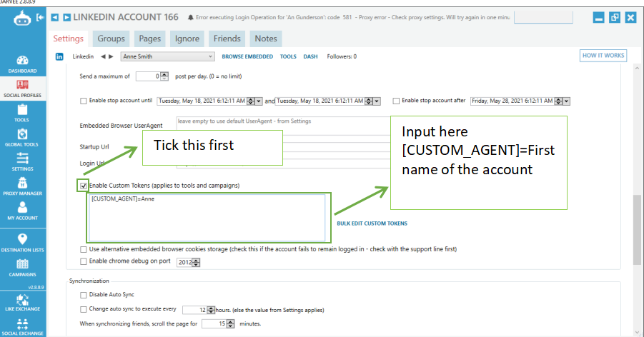Adjust auto sync hours spinner
644x337 pixels.
tap(211, 311)
